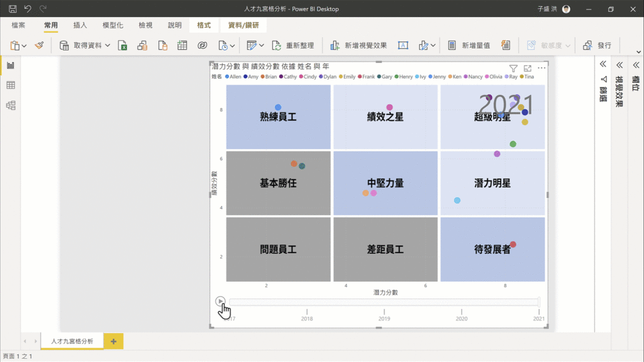Click the red data point in 待發展者
This screenshot has height=362, width=644.
[513, 244]
